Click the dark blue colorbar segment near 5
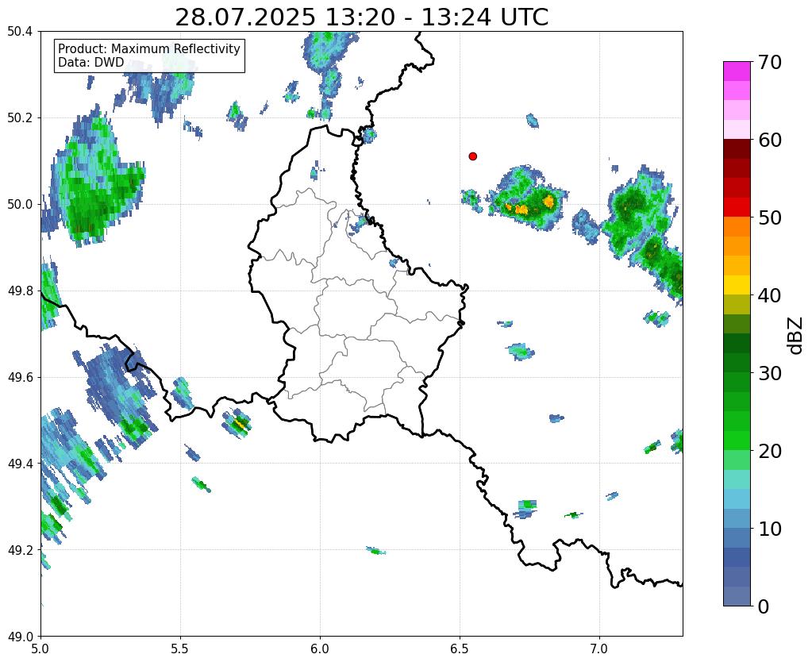Viewport: 812px width, 662px height. coord(737,557)
